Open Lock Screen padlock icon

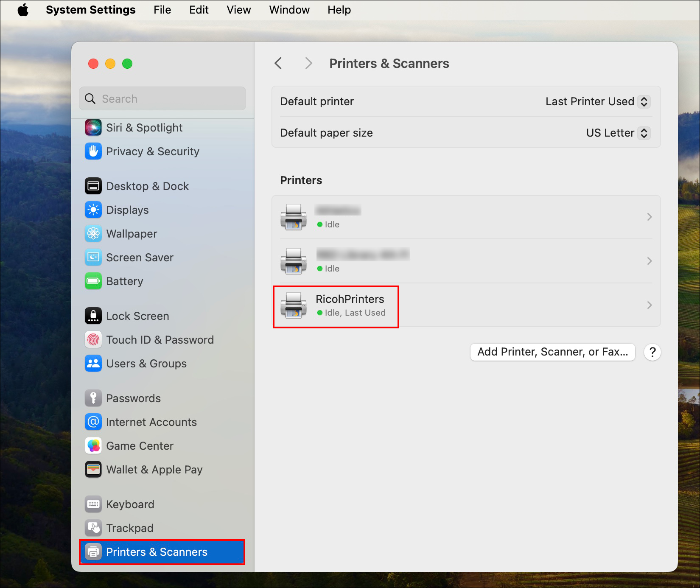[93, 316]
